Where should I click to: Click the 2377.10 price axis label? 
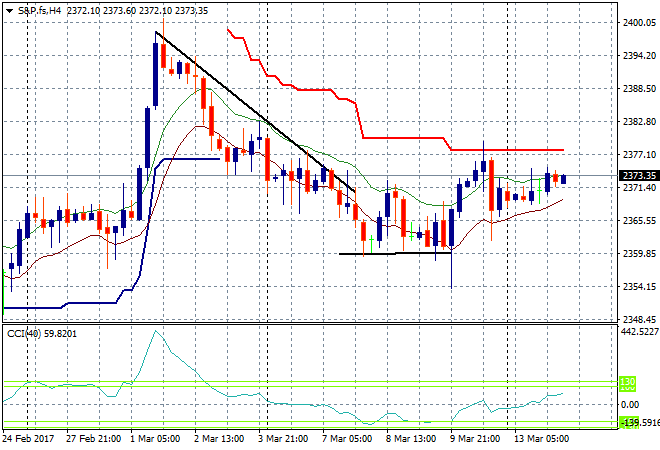pos(639,155)
